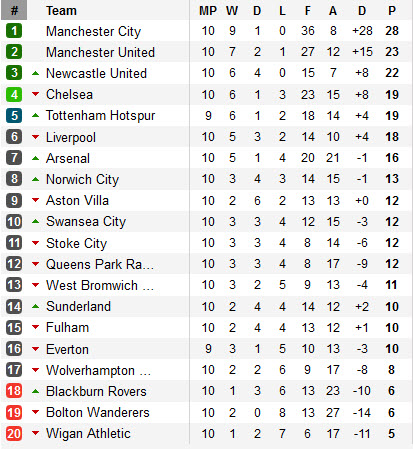This screenshot has height=449, width=413.
Task: Click the green up arrow beside Newcastle United
Action: click(x=35, y=73)
